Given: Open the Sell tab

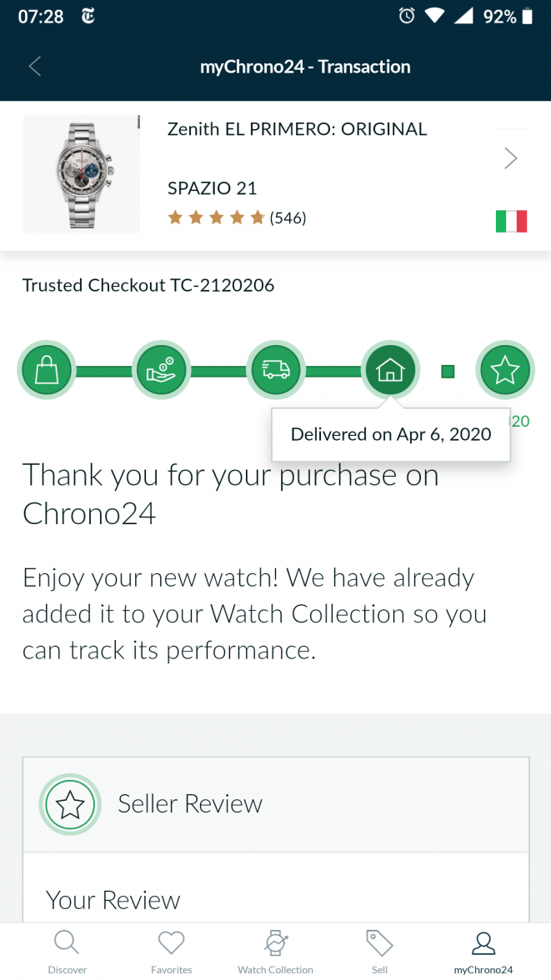Looking at the screenshot, I should (x=379, y=952).
